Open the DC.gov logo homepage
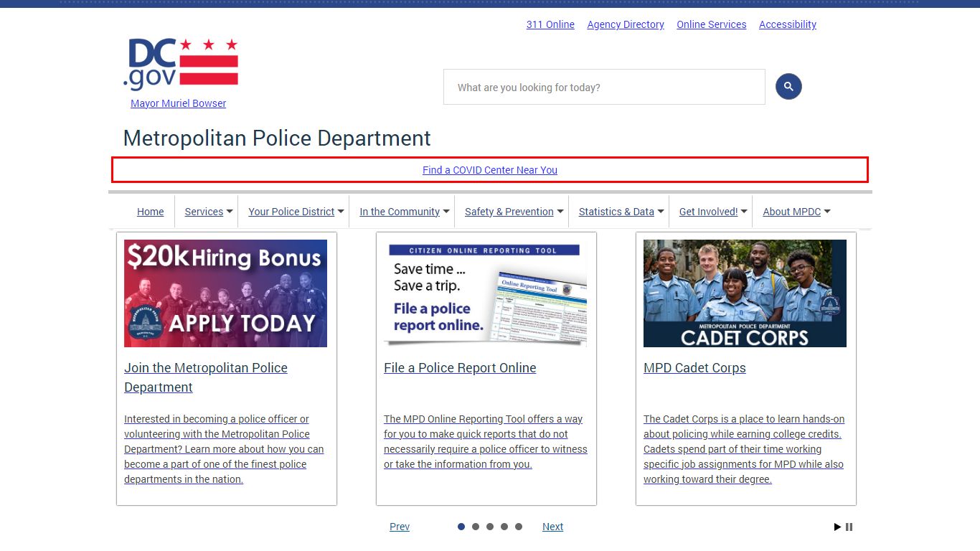 click(180, 65)
